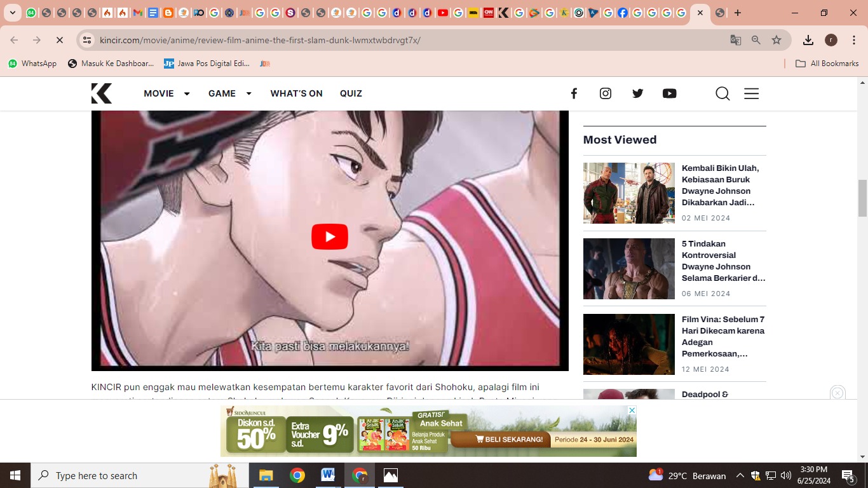Image resolution: width=868 pixels, height=488 pixels.
Task: Click the date 02 MEI 2024
Action: [x=706, y=218]
